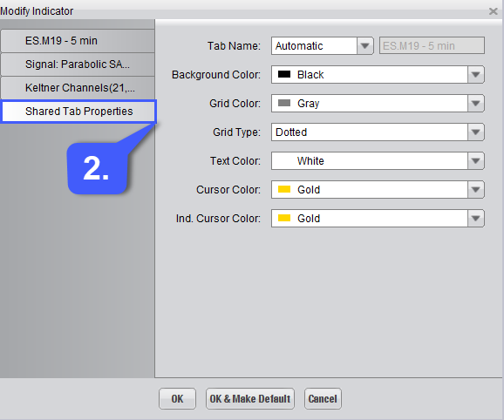Confirm changes with the OK button
Screen dimensions: 504x420
point(177,399)
